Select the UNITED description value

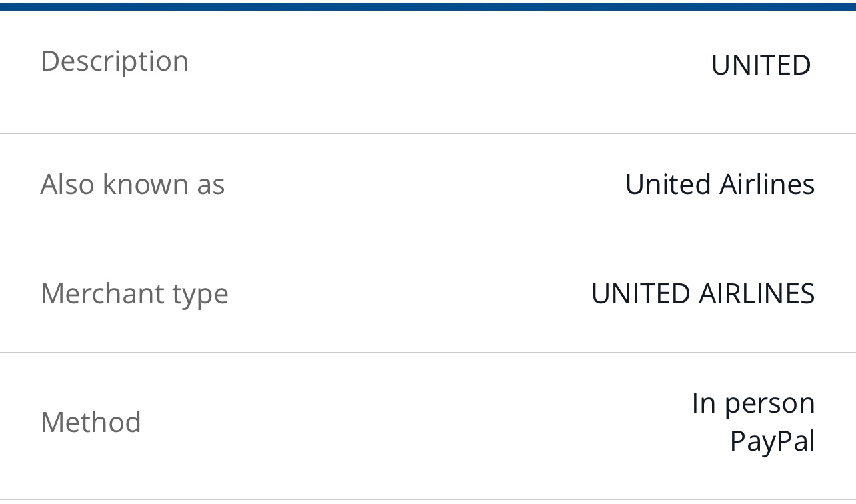tap(761, 65)
